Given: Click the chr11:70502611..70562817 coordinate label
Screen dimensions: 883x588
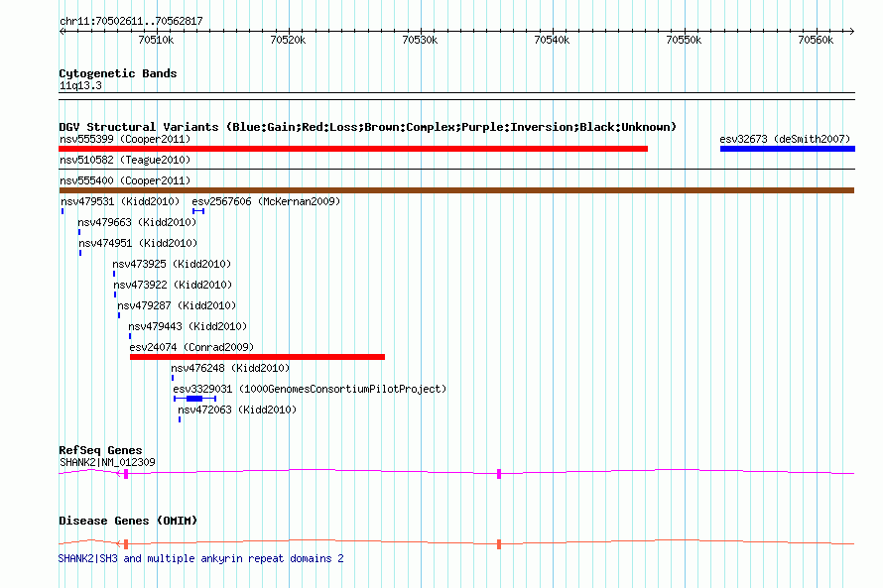Looking at the screenshot, I should (x=131, y=22).
